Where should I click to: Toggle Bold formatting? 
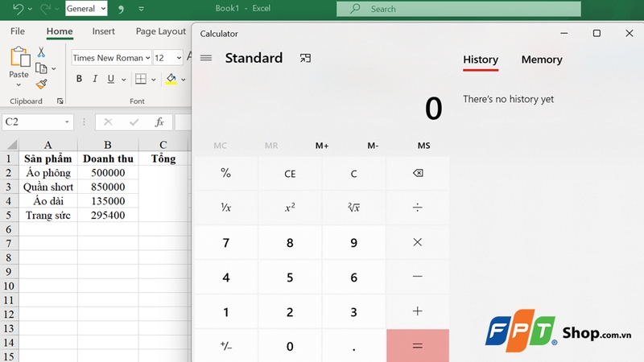(x=79, y=79)
